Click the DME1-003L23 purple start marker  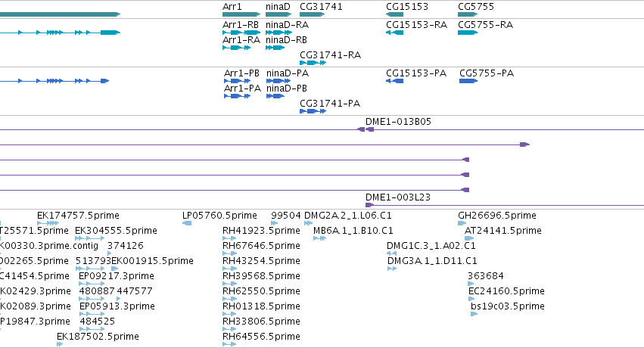click(x=369, y=205)
